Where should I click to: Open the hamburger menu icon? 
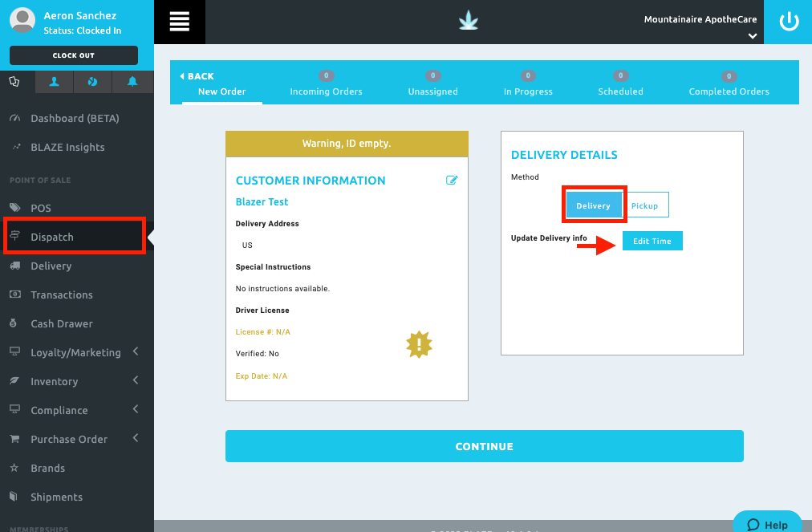click(x=179, y=21)
